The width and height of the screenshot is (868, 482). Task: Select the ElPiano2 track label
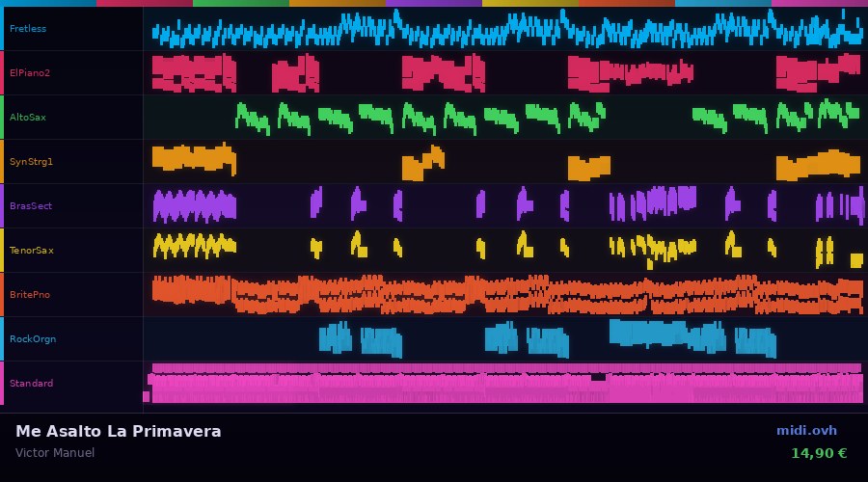[30, 73]
